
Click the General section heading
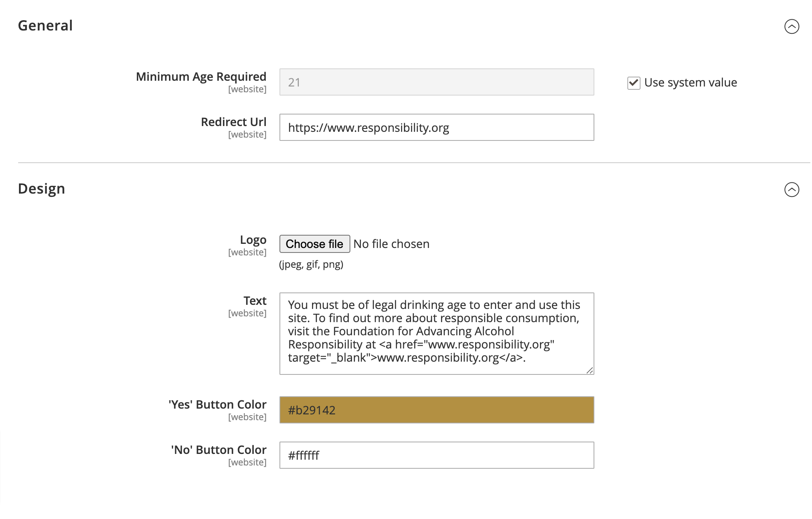point(45,26)
